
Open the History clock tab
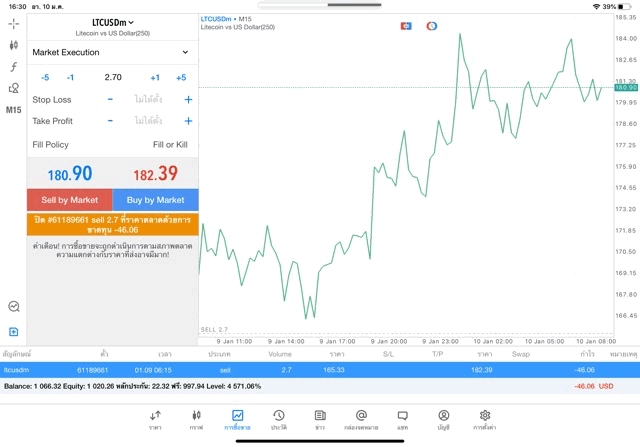(x=279, y=420)
